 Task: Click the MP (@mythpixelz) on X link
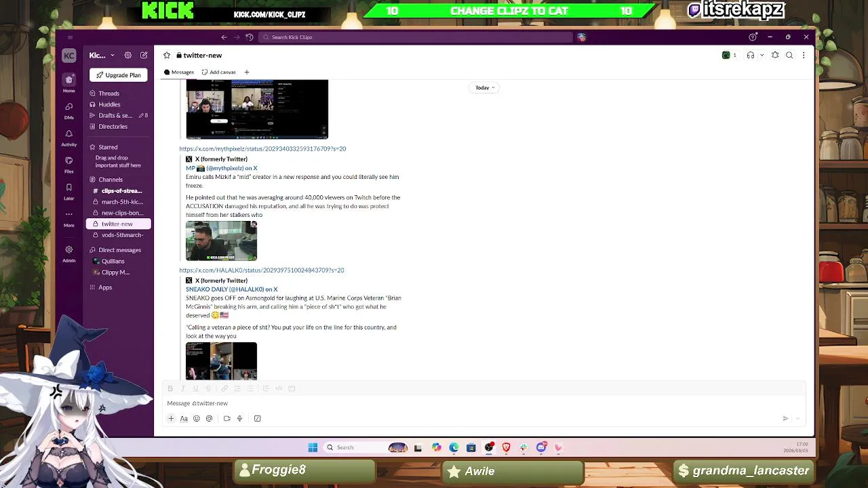click(x=222, y=168)
